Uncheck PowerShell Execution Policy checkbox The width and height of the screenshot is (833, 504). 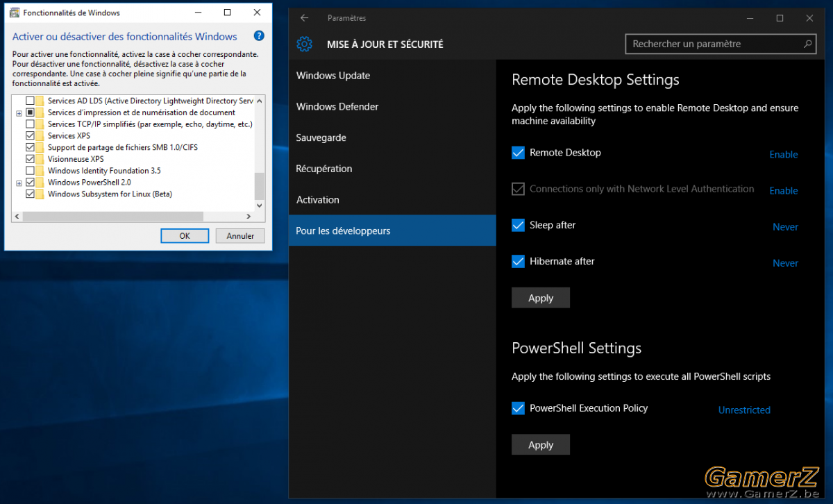(518, 408)
